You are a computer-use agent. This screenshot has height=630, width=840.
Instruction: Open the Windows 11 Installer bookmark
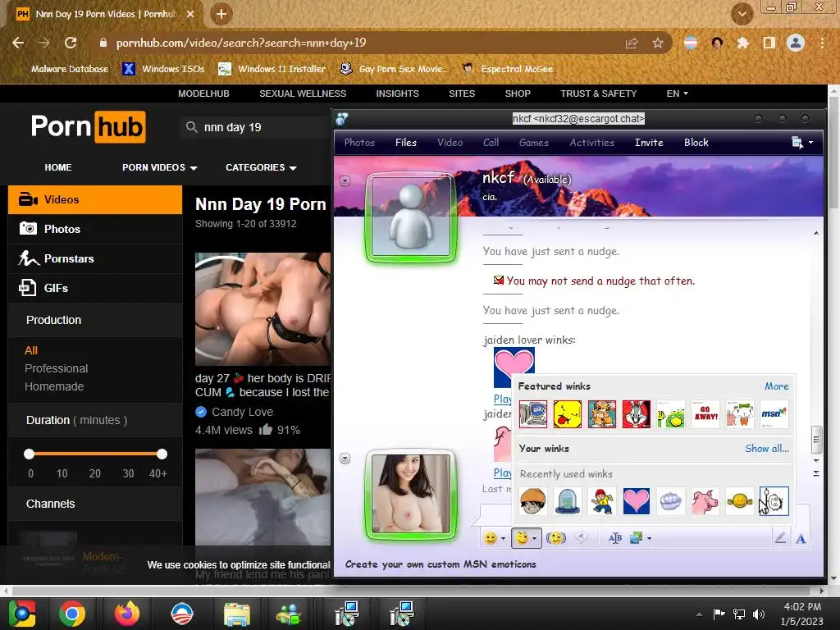[272, 69]
